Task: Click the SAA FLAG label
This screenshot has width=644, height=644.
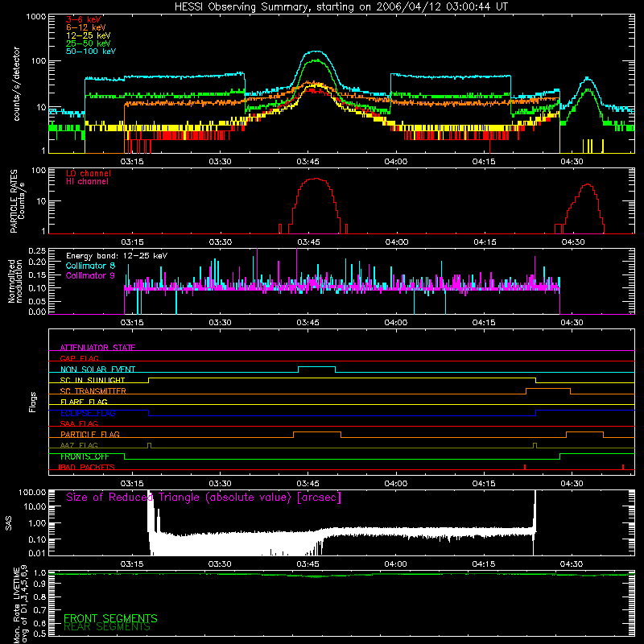Action: 79,423
